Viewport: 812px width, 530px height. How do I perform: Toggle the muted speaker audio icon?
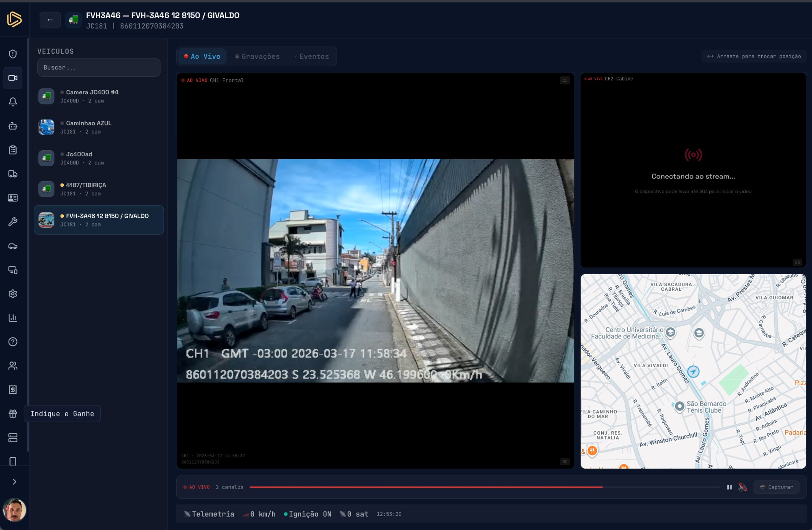click(x=743, y=487)
